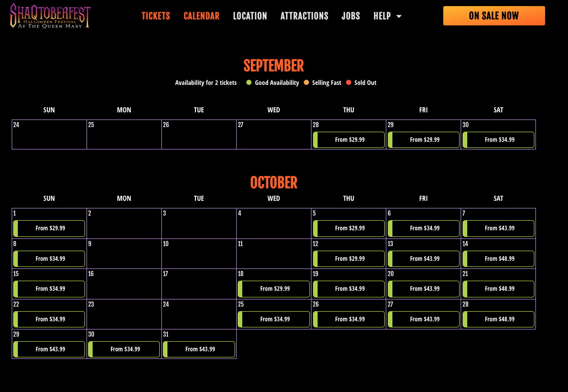Open the Jobs page link

tap(351, 16)
